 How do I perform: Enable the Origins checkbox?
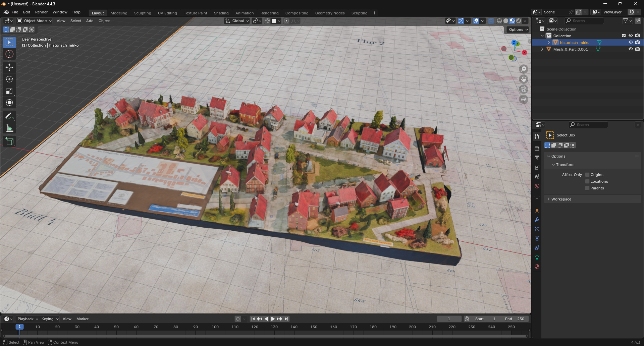coord(587,175)
